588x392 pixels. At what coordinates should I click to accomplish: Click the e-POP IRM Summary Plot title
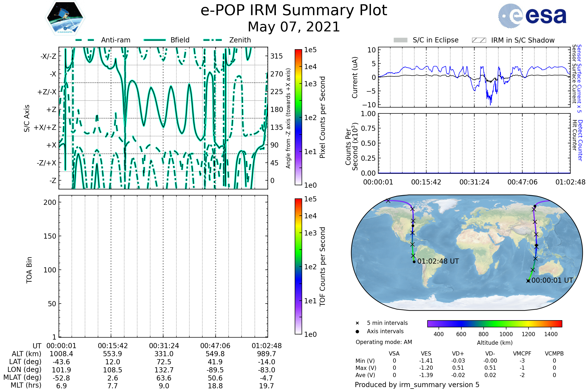tap(294, 11)
